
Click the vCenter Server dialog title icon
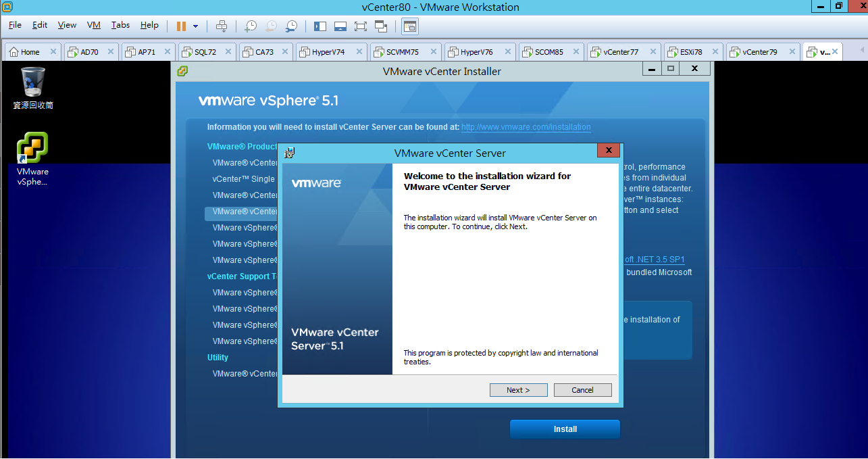290,153
